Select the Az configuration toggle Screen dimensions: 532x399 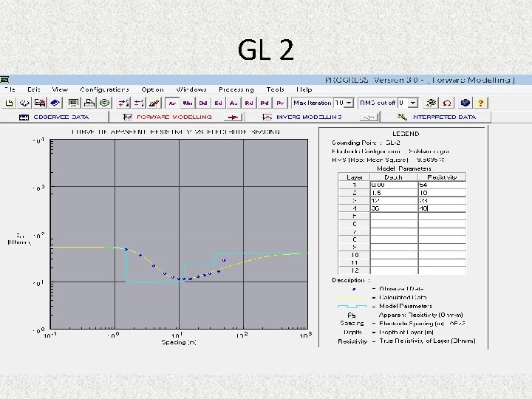[233, 103]
